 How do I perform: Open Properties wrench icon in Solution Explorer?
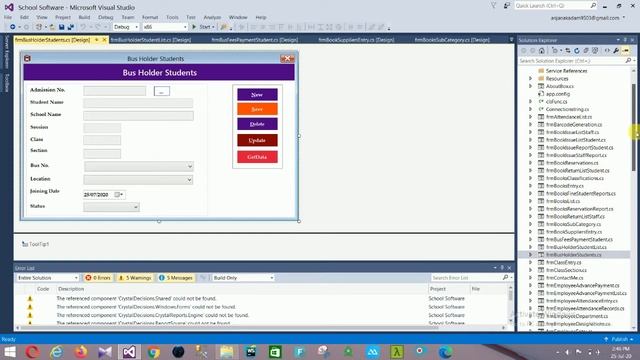(616, 51)
